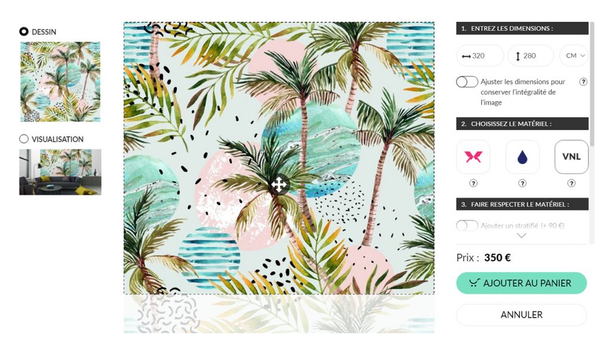This screenshot has width=610, height=364.
Task: Open help for the water drop material
Action: [x=522, y=183]
